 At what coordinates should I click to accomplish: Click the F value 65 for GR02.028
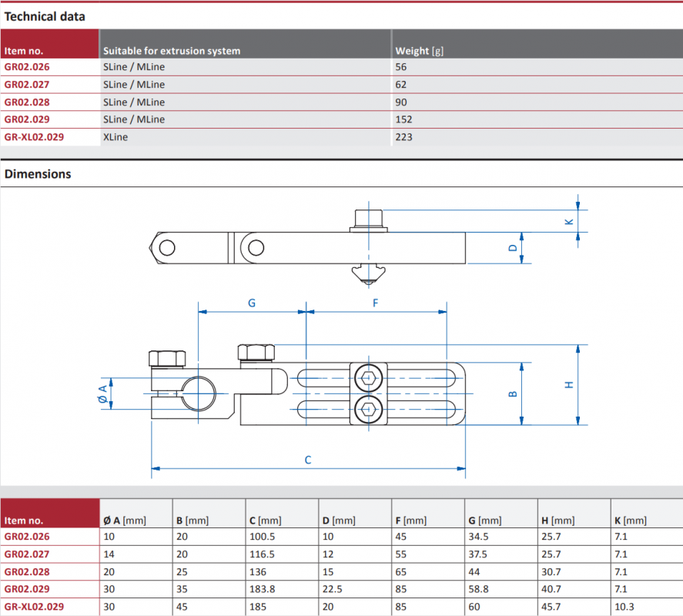400,572
